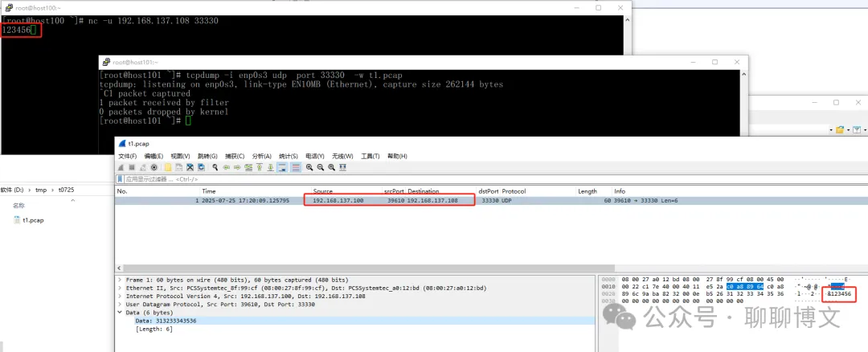868x352 pixels.
Task: Click the funnel filter icon in right window
Action: 857,129
